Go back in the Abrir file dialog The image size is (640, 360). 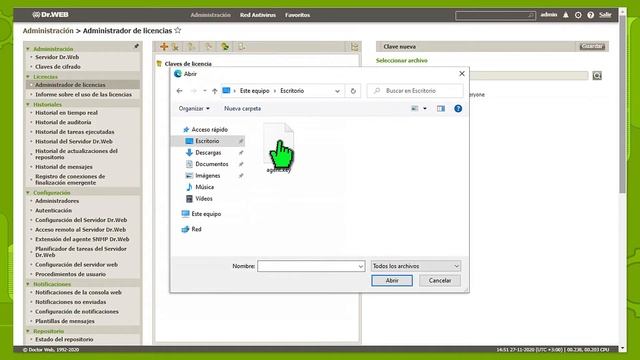pyautogui.click(x=180, y=91)
